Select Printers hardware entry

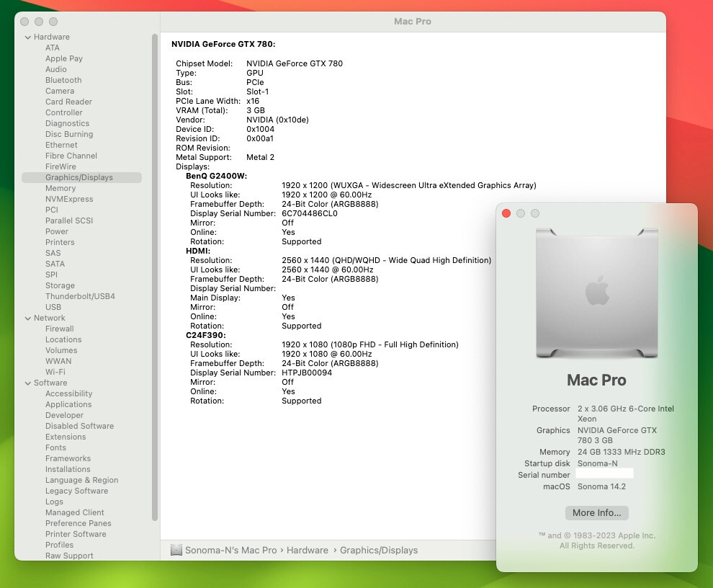click(60, 243)
